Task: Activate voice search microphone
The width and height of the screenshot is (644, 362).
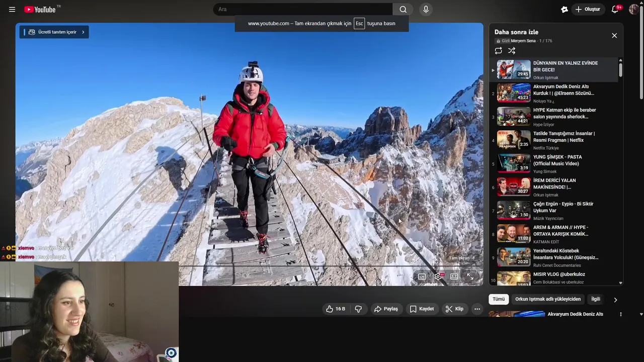Action: pos(426,9)
